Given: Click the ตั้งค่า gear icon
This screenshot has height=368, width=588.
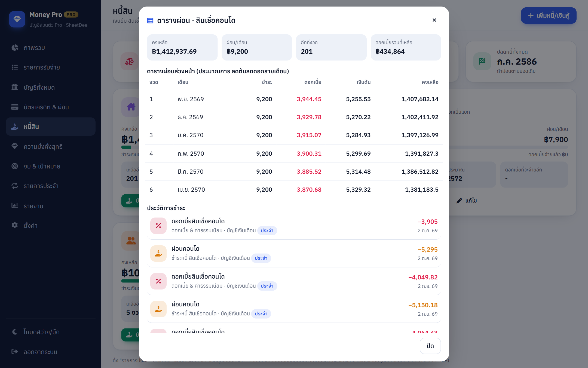Looking at the screenshot, I should 15,225.
